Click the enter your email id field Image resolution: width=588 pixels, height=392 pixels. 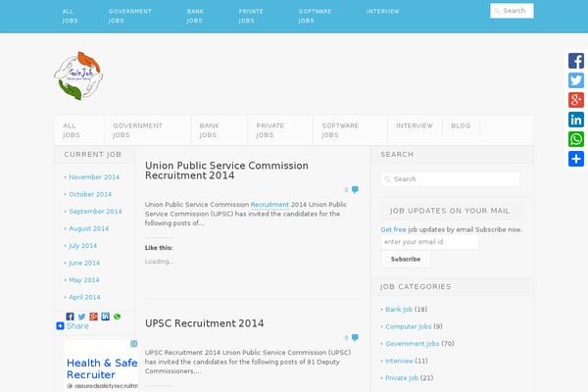pyautogui.click(x=430, y=242)
